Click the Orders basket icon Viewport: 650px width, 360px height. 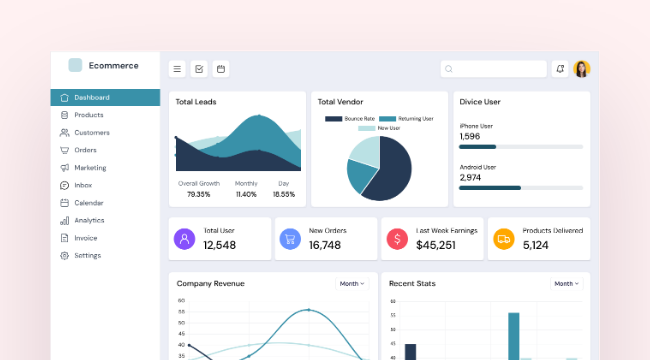tap(64, 150)
